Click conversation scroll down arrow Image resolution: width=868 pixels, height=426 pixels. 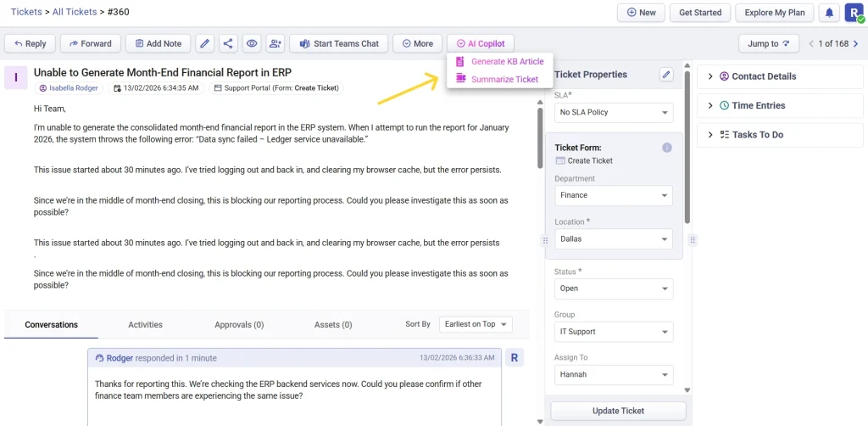pyautogui.click(x=540, y=422)
